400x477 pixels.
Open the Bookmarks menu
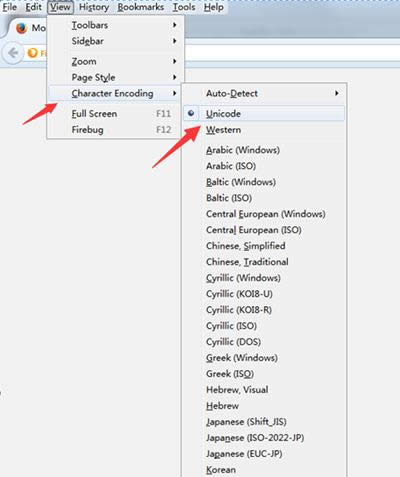point(141,7)
